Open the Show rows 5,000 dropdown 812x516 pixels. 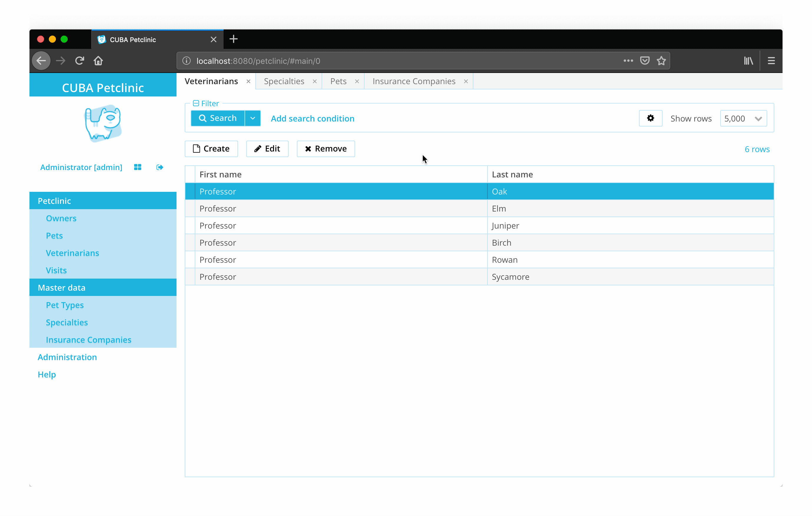[x=743, y=118]
